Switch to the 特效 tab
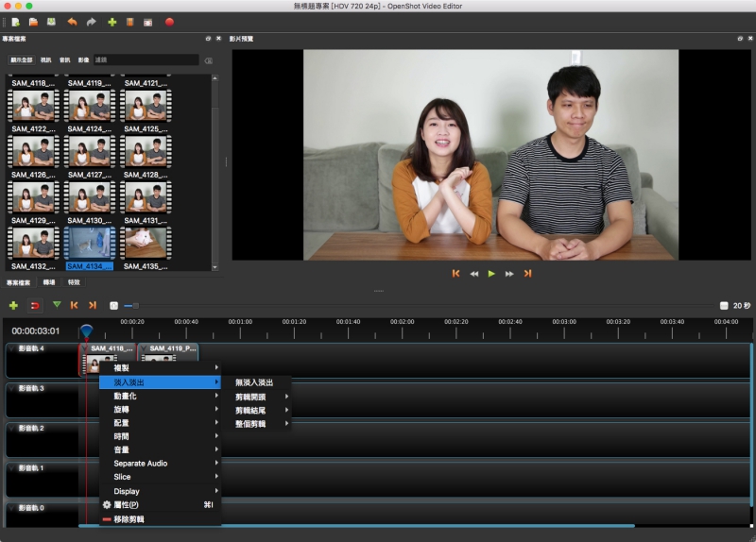 (x=74, y=282)
